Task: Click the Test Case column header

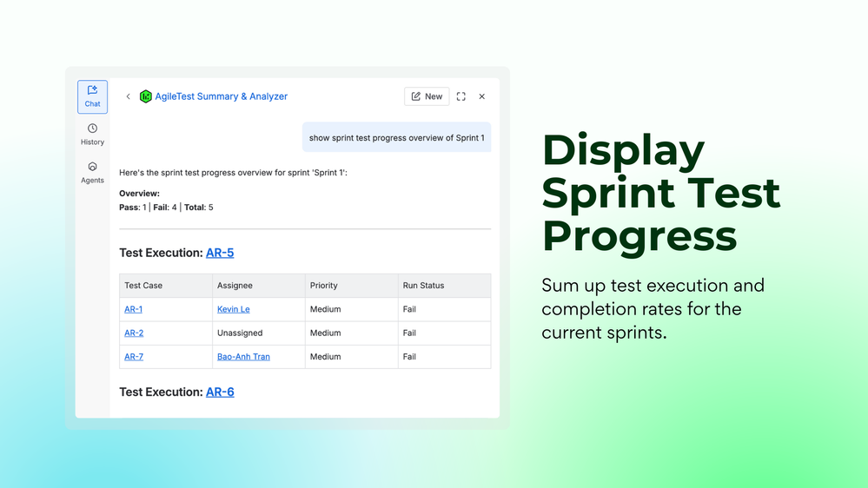Action: point(166,286)
